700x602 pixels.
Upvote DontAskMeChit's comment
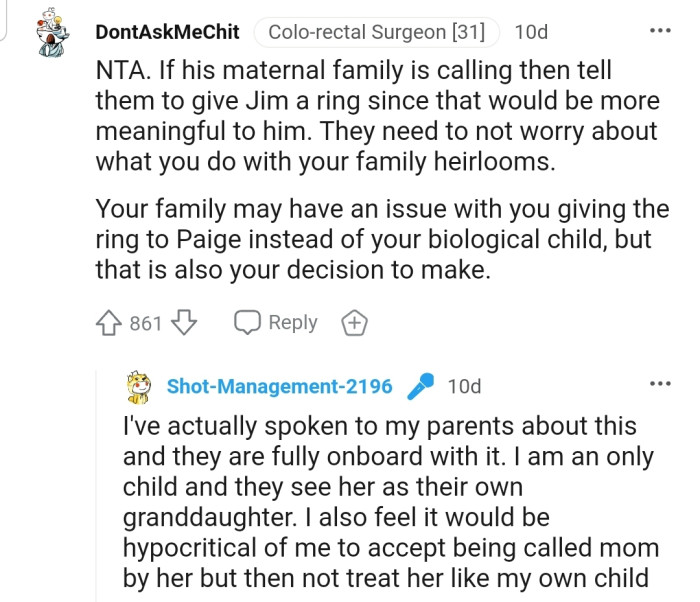[x=109, y=323]
